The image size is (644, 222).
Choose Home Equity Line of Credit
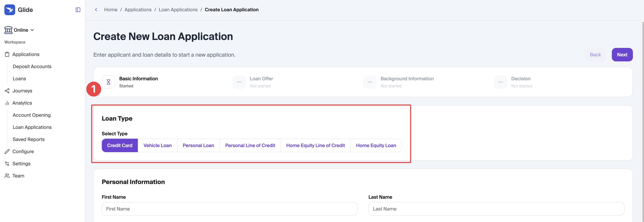coord(315,145)
